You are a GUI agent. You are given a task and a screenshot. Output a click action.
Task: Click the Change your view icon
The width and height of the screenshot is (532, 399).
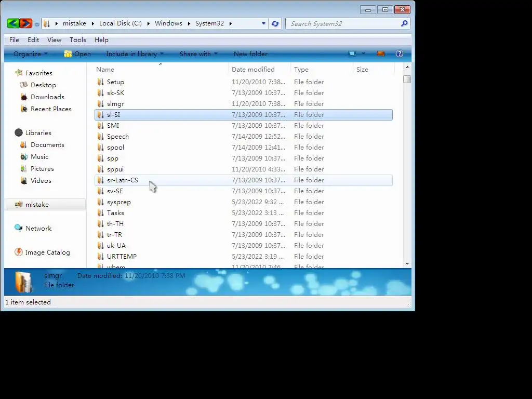tap(352, 54)
